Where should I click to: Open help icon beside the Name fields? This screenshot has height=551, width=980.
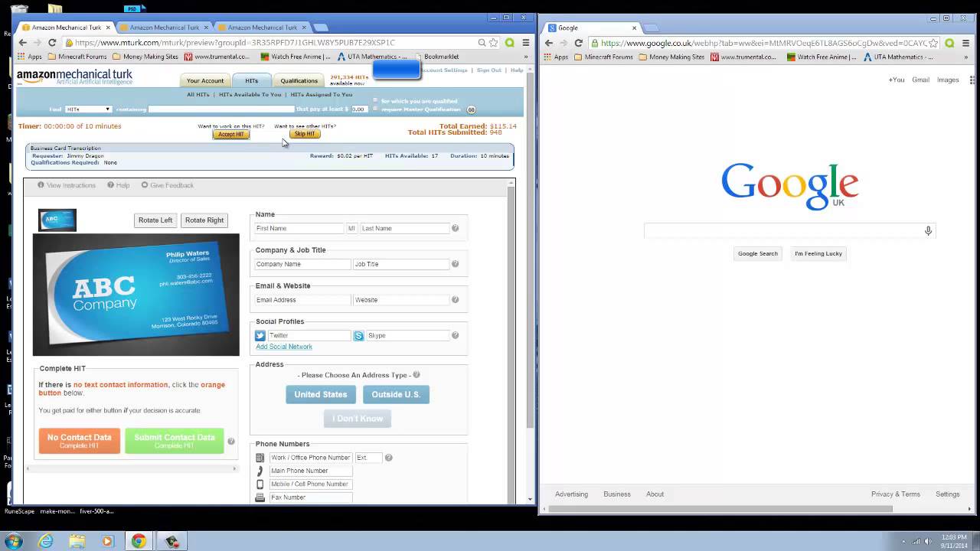point(455,228)
